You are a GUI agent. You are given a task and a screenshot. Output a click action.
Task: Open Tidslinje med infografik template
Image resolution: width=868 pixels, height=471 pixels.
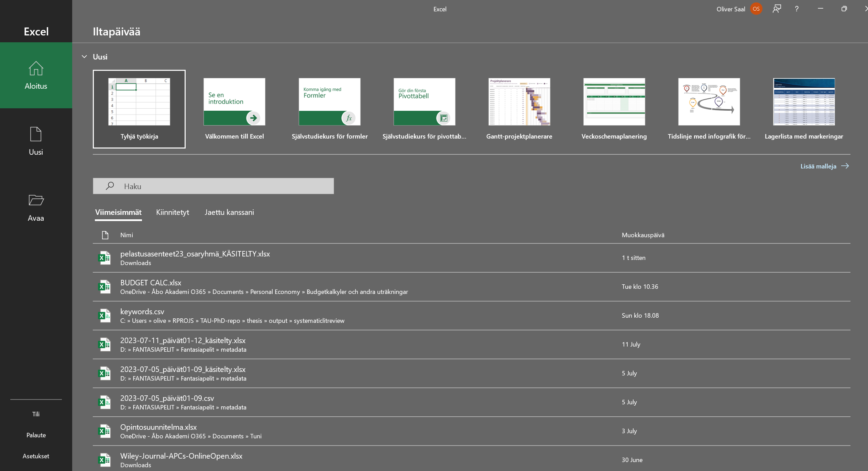coord(709,109)
